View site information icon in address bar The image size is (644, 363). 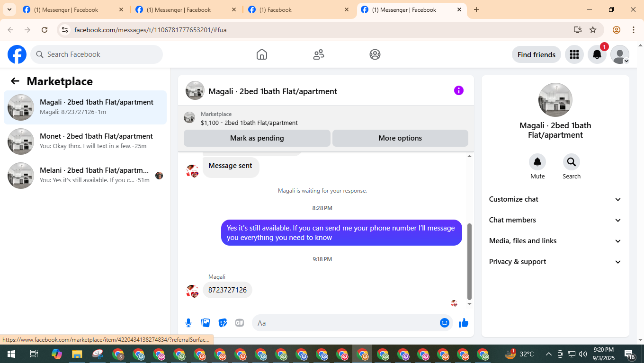tap(65, 30)
